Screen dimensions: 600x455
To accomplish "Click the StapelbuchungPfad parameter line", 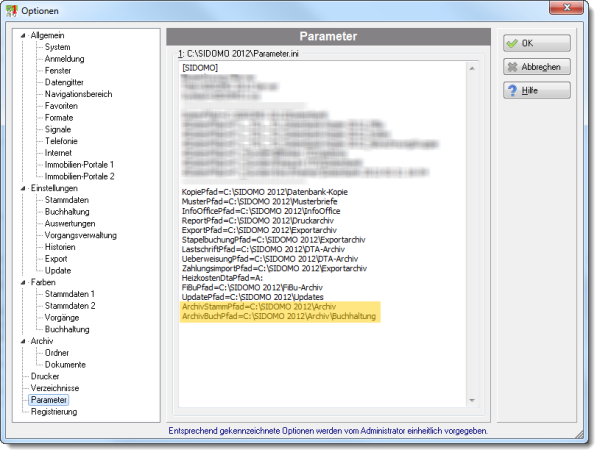I will tap(274, 240).
